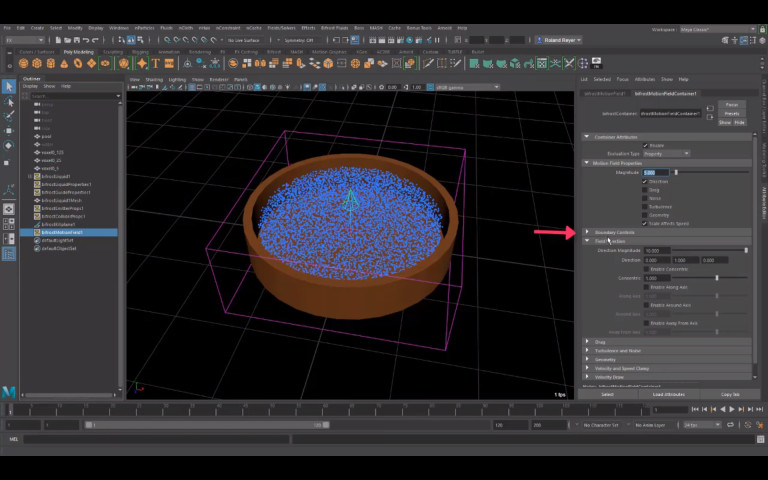
Task: Toggle Scale Affects Speed checkbox
Action: [645, 223]
